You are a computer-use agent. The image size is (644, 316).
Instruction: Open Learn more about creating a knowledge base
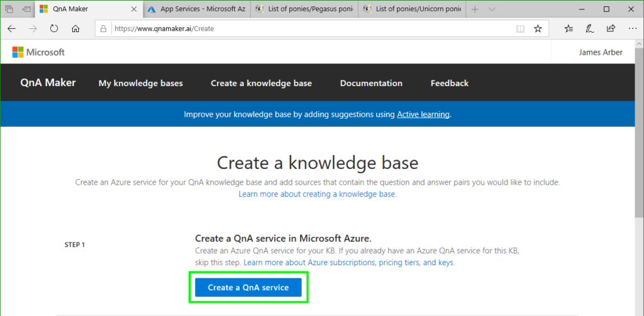[x=318, y=193]
